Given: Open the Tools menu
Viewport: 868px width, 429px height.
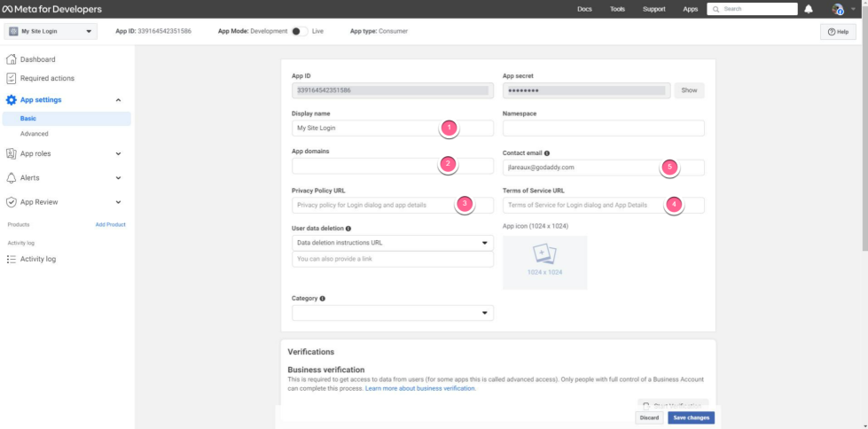Looking at the screenshot, I should pyautogui.click(x=617, y=10).
